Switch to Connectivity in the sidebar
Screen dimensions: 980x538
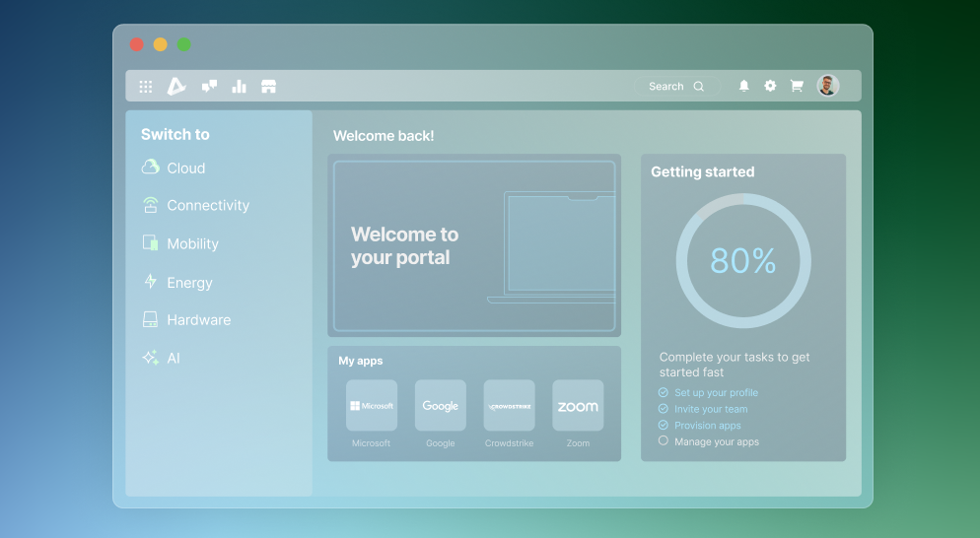[207, 205]
